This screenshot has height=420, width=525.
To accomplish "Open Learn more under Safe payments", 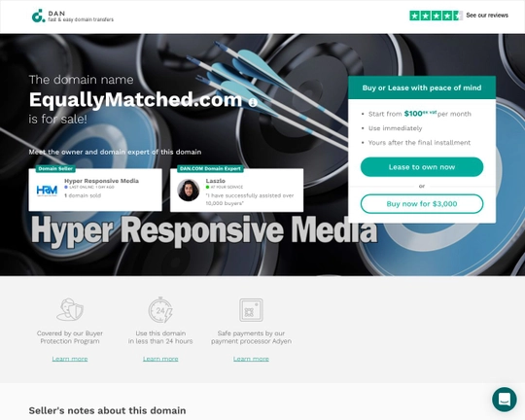I will (251, 359).
